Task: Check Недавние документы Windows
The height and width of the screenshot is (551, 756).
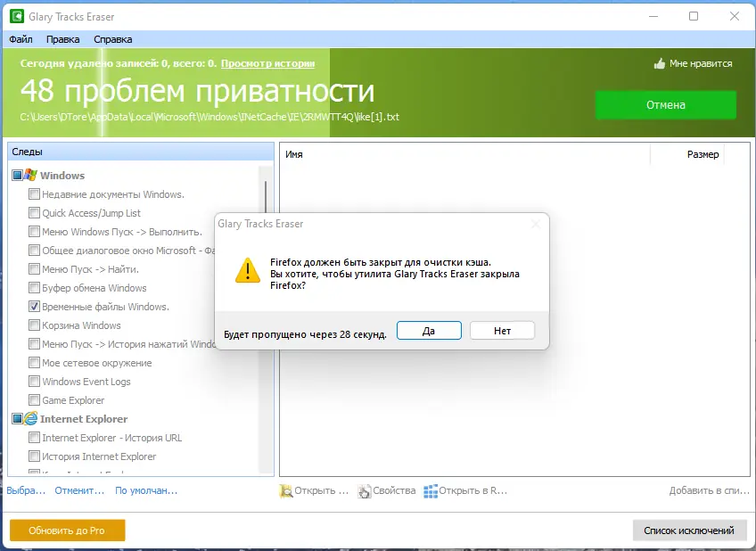Action: [34, 194]
